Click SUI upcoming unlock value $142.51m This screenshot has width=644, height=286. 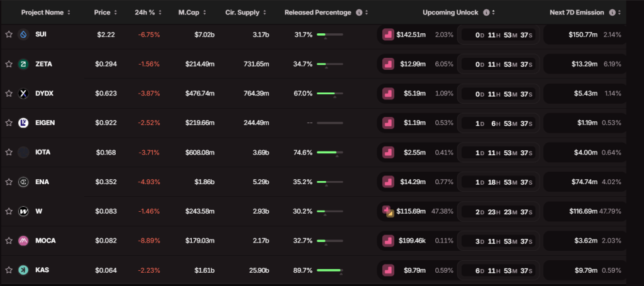pos(411,35)
